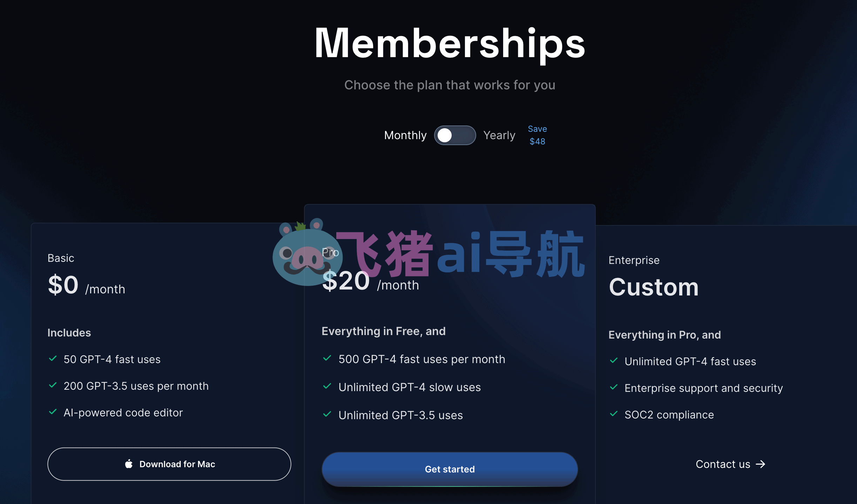
Task: Click checkmark next to Unlimited GPT-4 slow uses
Action: click(x=327, y=386)
